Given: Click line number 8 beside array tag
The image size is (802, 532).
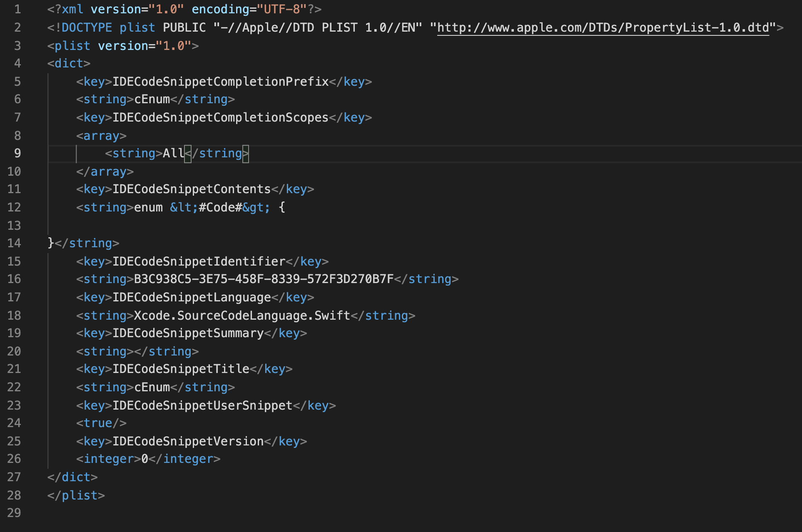Looking at the screenshot, I should point(17,136).
